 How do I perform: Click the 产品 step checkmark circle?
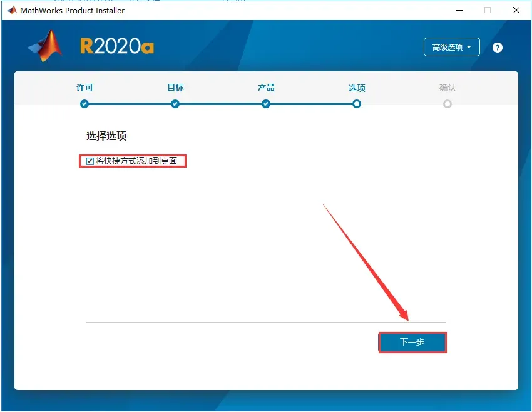coord(266,104)
